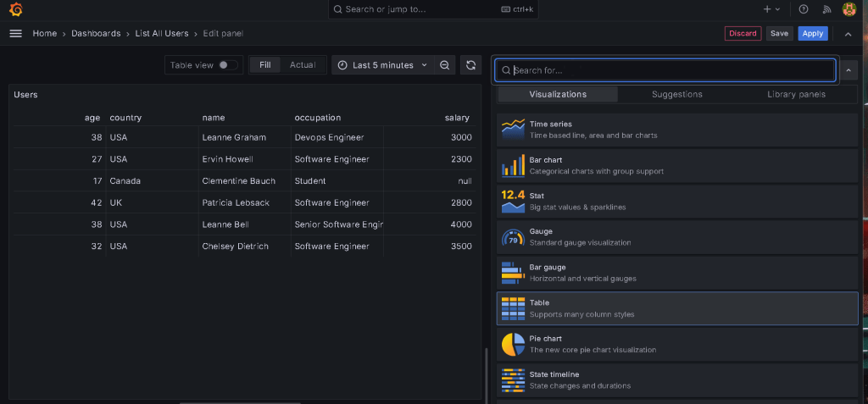Image resolution: width=868 pixels, height=404 pixels.
Task: Sort by the salary column header
Action: (457, 118)
